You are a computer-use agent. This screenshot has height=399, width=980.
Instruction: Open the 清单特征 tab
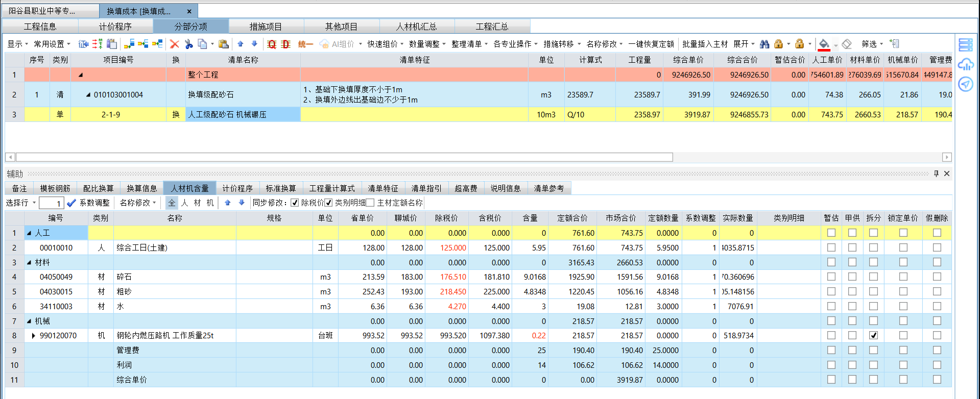coord(383,188)
